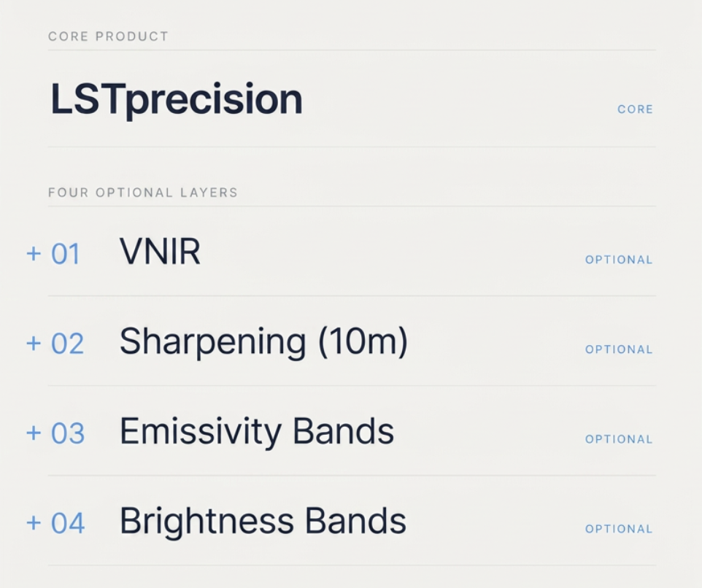The image size is (702, 588).
Task: Select the CORE PRODUCT section header
Action: (108, 36)
